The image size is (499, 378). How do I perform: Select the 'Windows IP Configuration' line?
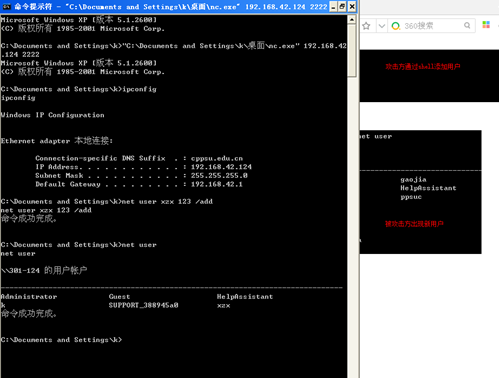pyautogui.click(x=52, y=115)
